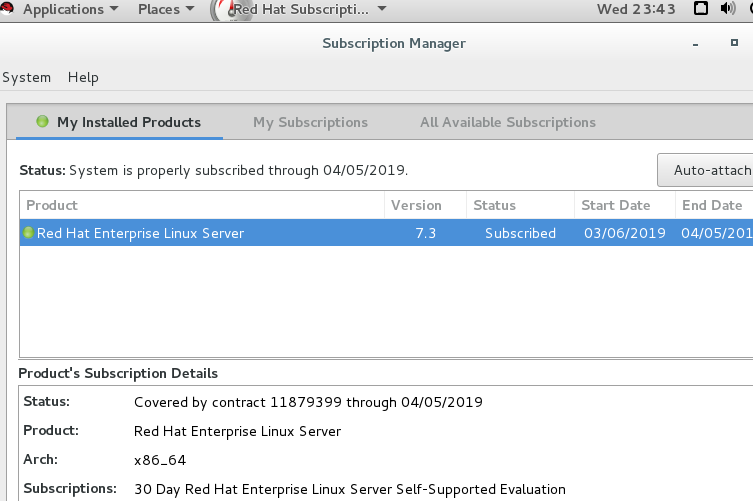Click the Product value in subscription details
Viewport: 753px width, 501px height.
(x=237, y=431)
